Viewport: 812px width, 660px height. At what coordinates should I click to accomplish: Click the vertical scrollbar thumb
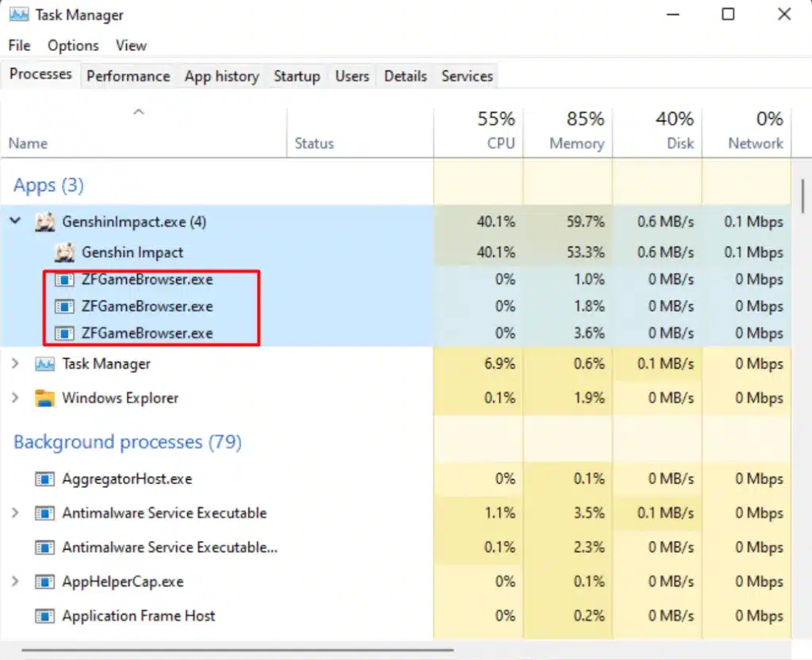802,198
